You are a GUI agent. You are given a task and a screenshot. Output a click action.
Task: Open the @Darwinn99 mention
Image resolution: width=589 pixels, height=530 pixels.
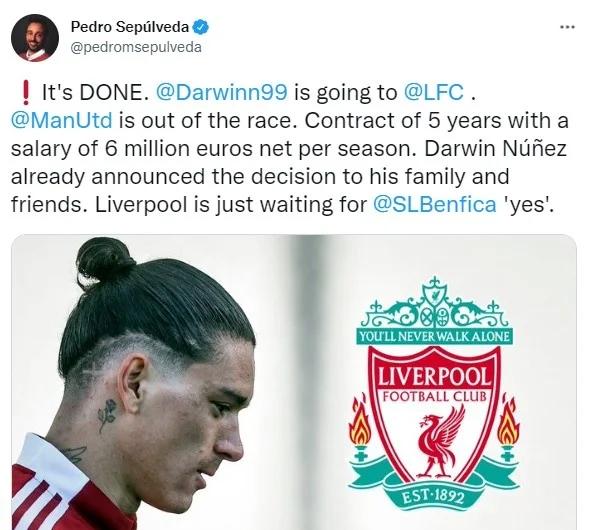(x=222, y=92)
